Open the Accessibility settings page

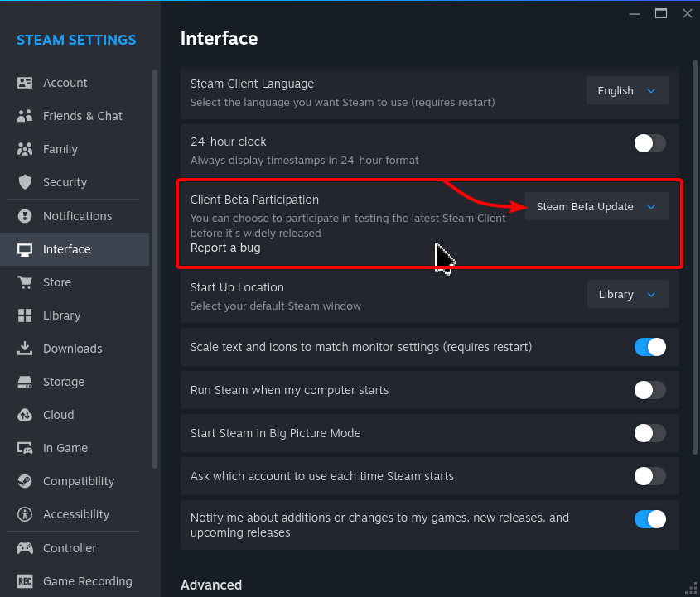click(75, 514)
